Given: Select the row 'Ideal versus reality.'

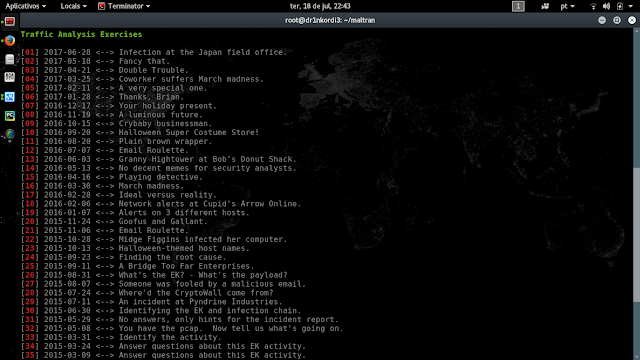Looking at the screenshot, I should click(118, 195).
